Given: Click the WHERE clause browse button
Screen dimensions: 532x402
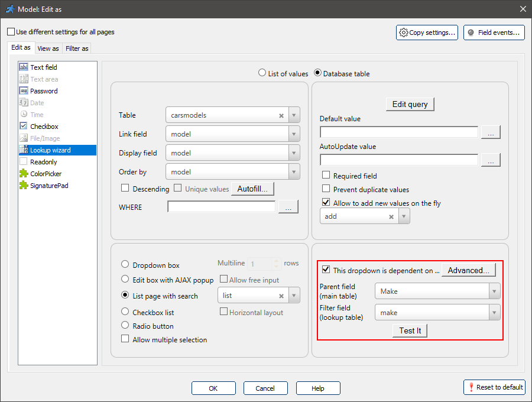Looking at the screenshot, I should point(288,207).
